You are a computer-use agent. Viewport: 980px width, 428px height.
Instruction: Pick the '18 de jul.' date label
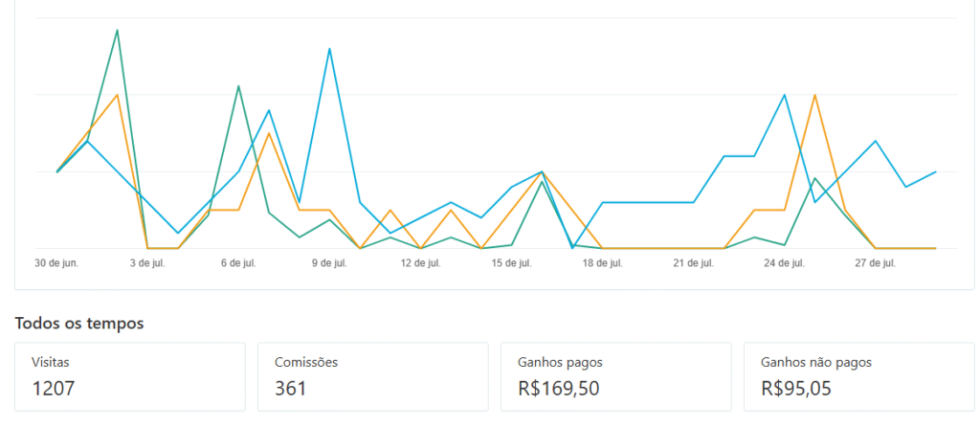(x=603, y=262)
